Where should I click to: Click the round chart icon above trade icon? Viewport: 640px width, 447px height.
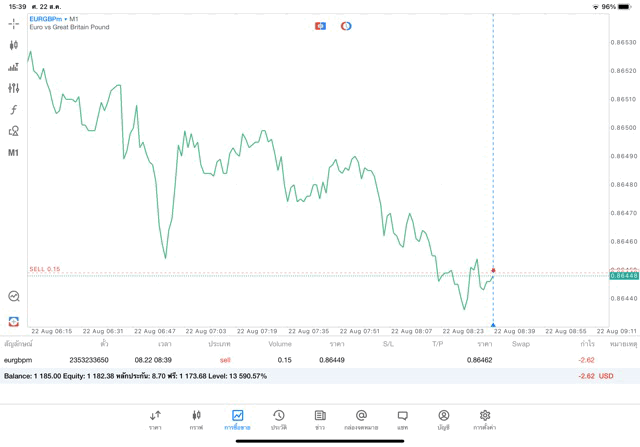click(13, 296)
